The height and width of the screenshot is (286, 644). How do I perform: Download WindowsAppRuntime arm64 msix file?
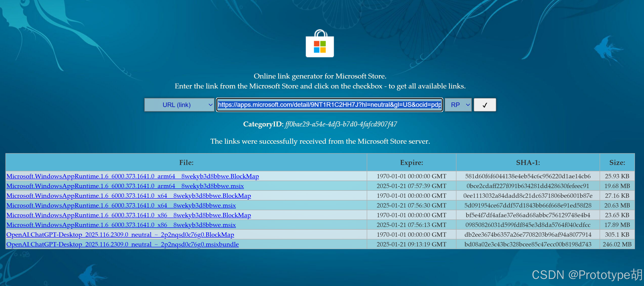125,186
